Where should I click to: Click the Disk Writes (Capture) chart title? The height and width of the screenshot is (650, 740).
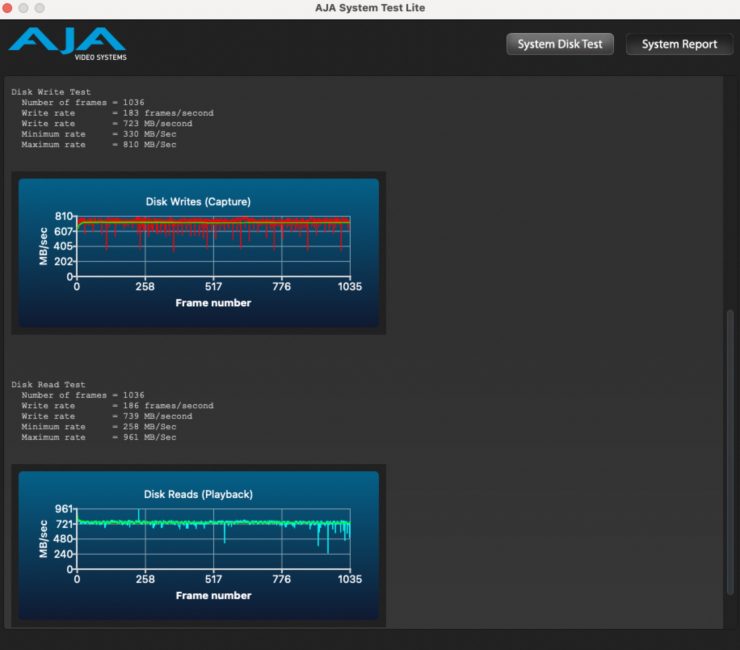pos(198,201)
